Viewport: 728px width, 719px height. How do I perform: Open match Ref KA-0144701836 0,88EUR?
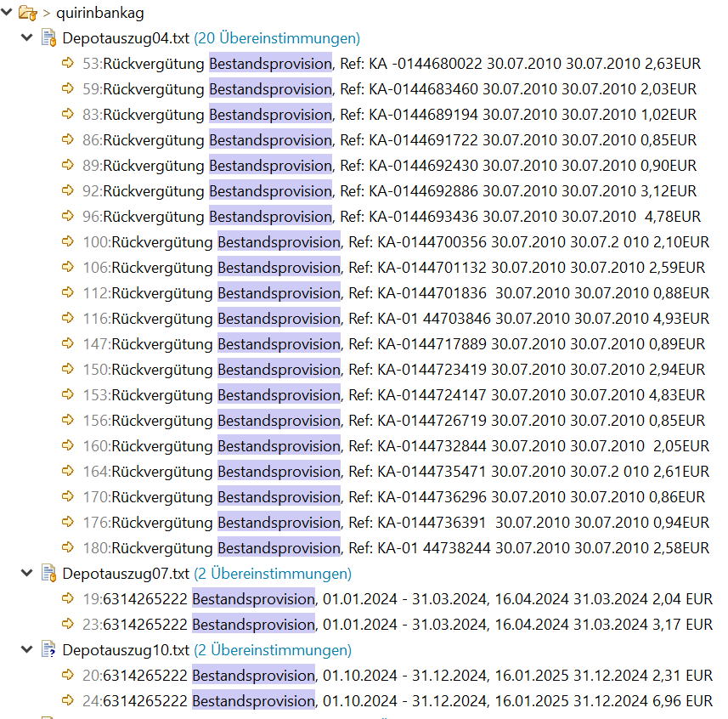[x=396, y=293]
